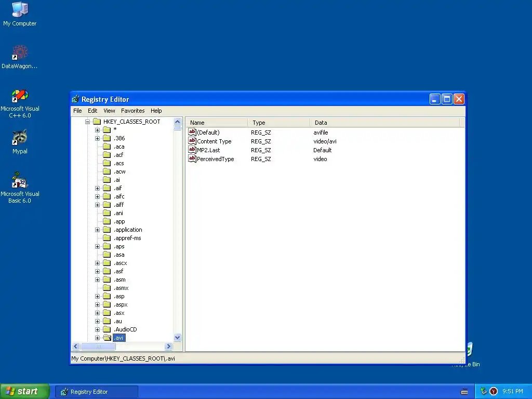Click the red Y tray icon

coord(494,391)
